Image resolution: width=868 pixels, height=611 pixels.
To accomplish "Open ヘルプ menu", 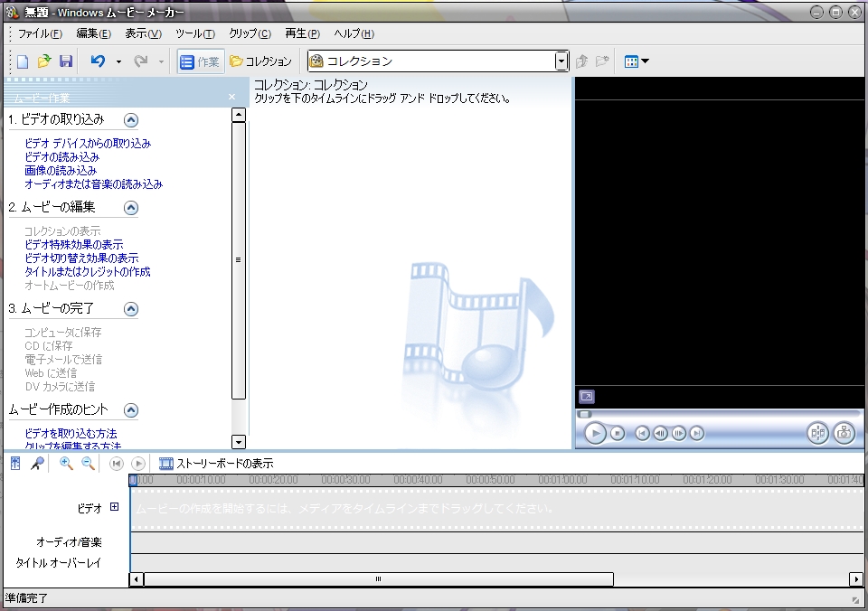I will (x=354, y=33).
